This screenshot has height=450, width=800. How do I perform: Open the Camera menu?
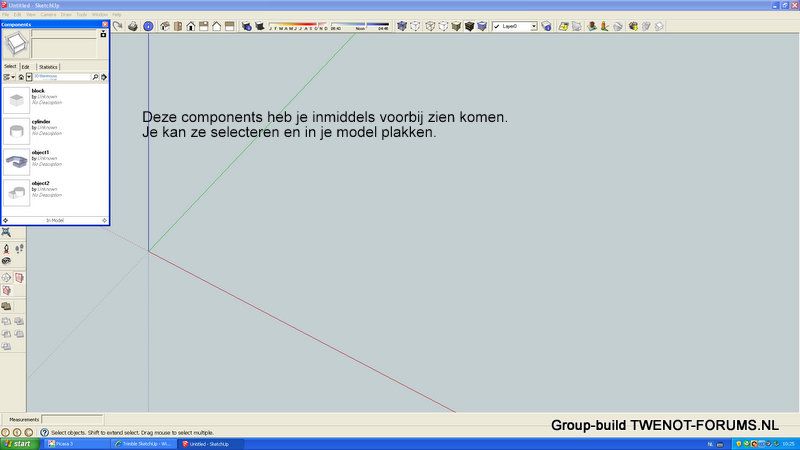(48, 15)
